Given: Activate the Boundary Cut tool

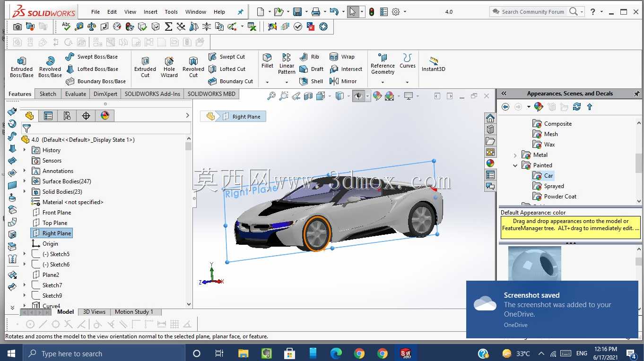Looking at the screenshot, I should [231, 81].
